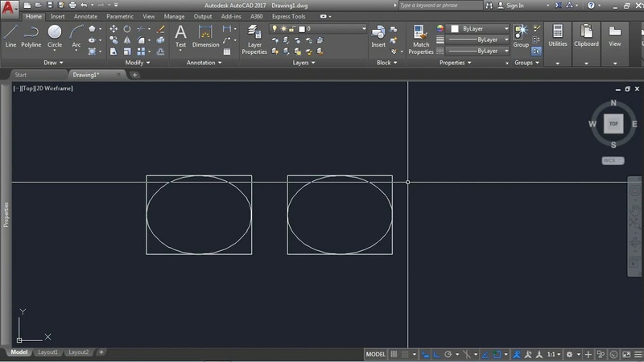
Task: Expand the Properties panel
Action: (455, 63)
